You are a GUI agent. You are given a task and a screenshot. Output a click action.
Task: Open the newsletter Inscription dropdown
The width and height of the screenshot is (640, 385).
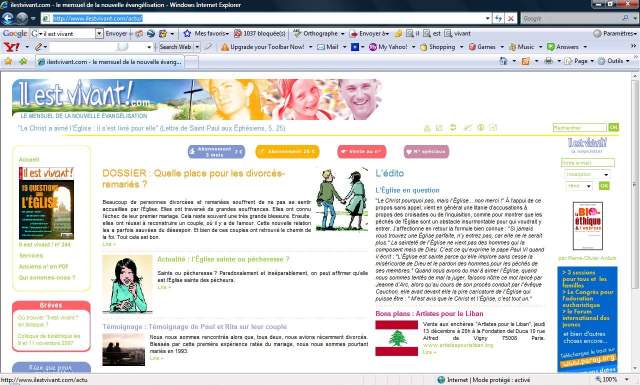pos(587,174)
